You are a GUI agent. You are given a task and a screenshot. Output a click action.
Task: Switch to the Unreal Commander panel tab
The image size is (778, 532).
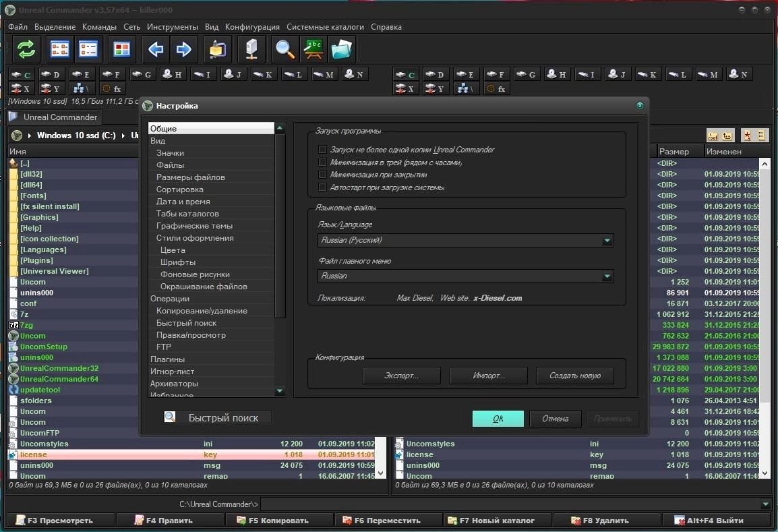[x=55, y=117]
